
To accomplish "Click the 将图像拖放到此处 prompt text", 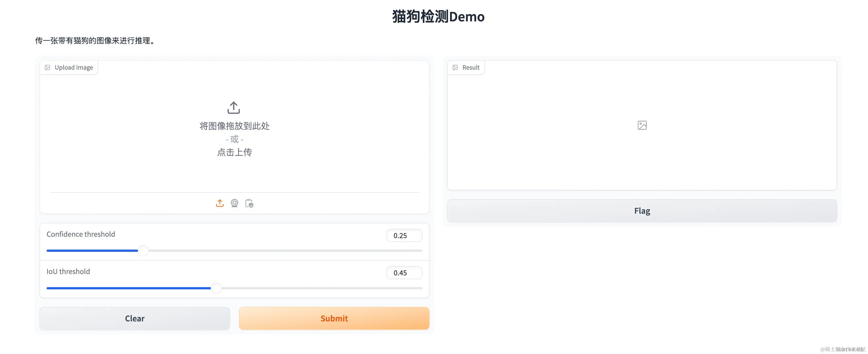I will (235, 126).
